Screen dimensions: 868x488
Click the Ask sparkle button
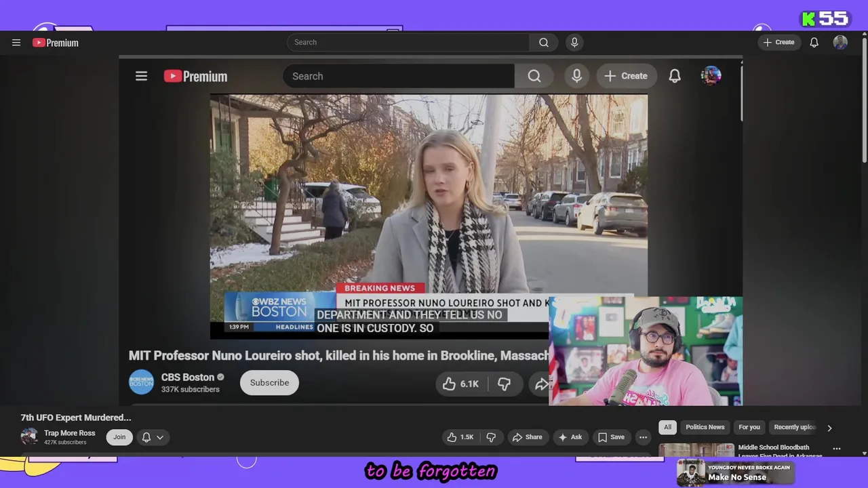click(x=570, y=437)
